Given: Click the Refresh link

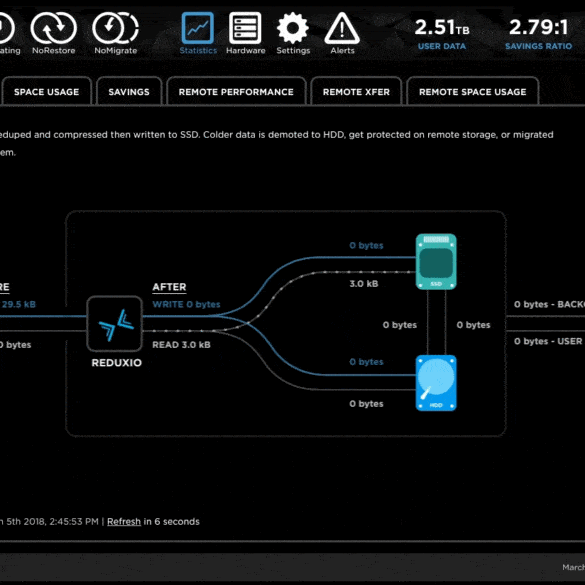Looking at the screenshot, I should 124,522.
